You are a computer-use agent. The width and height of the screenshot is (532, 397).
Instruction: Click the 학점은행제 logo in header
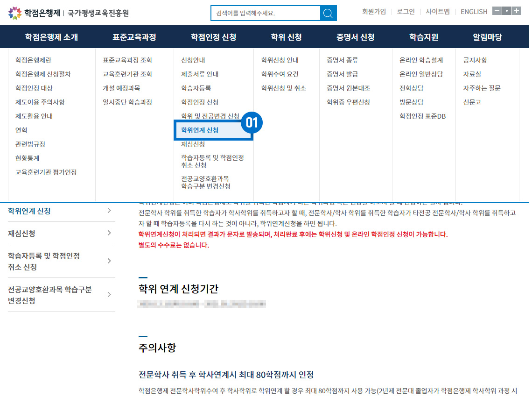click(x=35, y=13)
